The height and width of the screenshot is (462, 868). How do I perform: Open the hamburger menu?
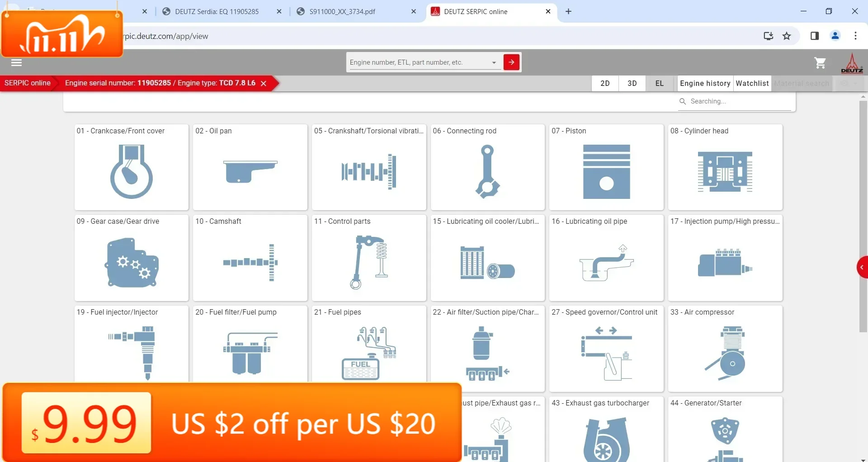tap(16, 63)
